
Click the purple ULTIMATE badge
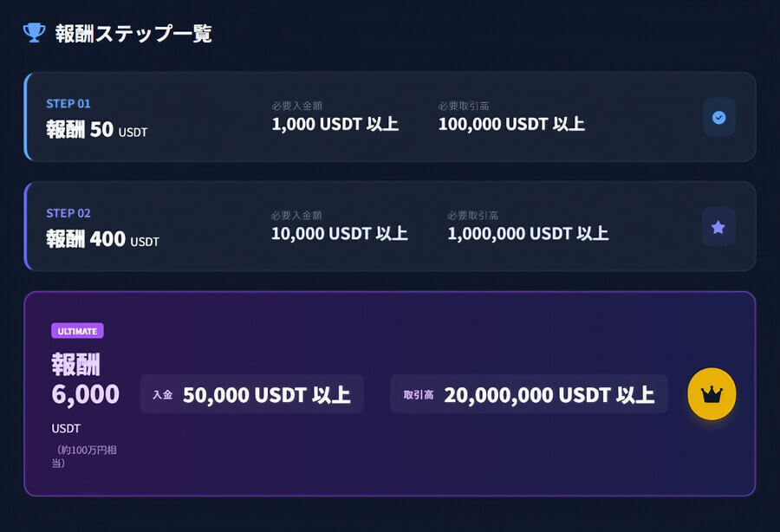(77, 331)
